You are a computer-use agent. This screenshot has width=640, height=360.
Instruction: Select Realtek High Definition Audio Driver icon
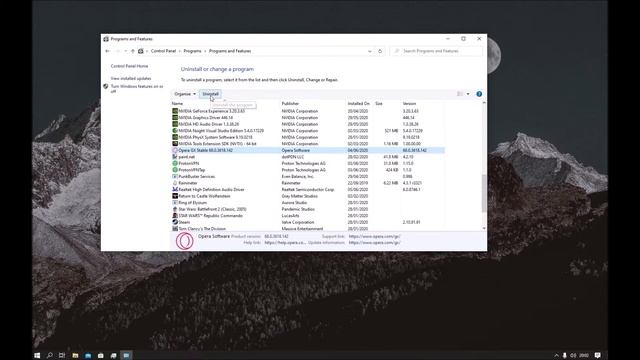(x=175, y=189)
